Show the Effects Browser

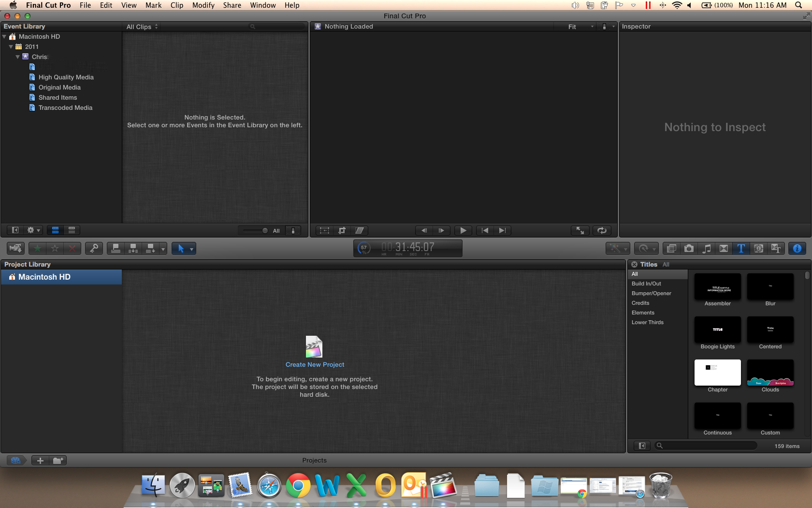click(x=671, y=248)
